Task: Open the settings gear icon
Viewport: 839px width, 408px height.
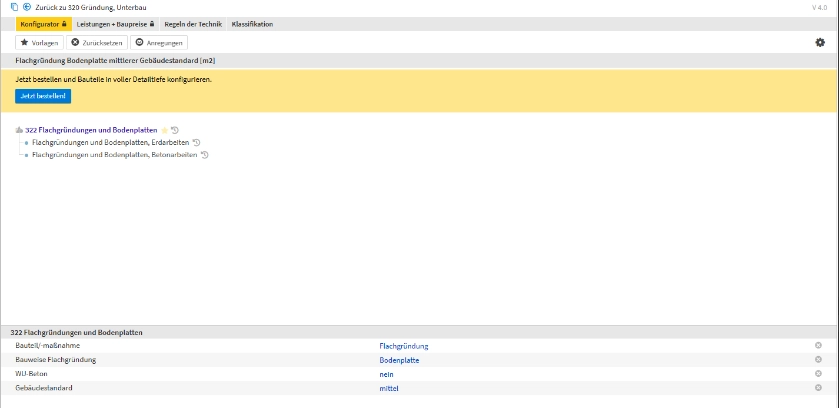Action: pyautogui.click(x=820, y=42)
